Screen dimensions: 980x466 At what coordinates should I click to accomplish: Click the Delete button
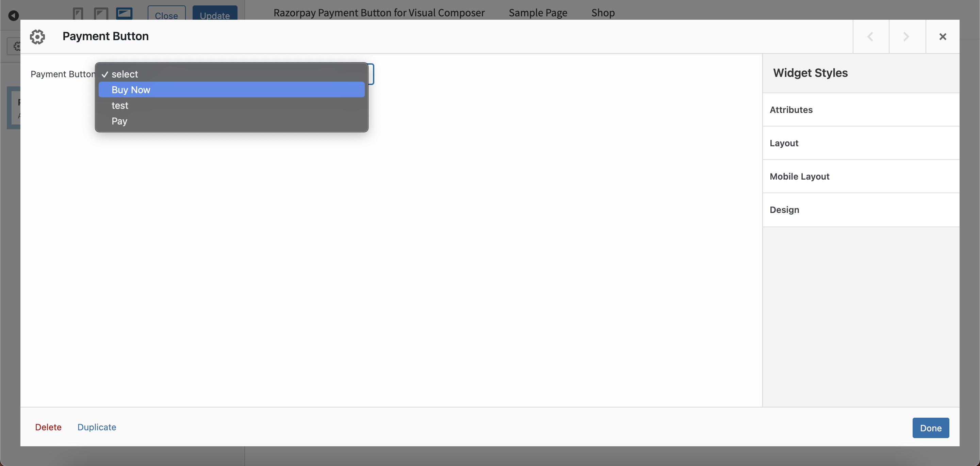48,427
